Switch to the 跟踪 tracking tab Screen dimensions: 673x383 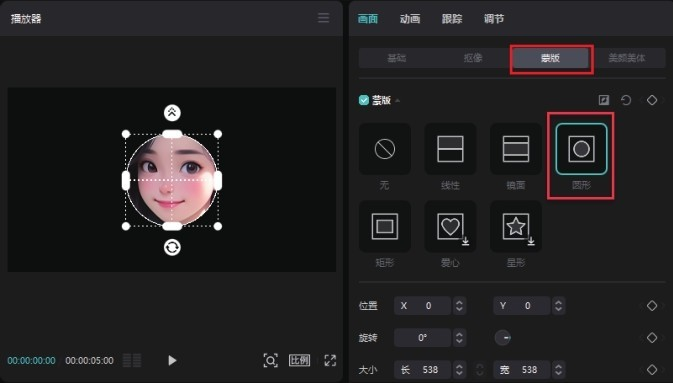pos(452,18)
